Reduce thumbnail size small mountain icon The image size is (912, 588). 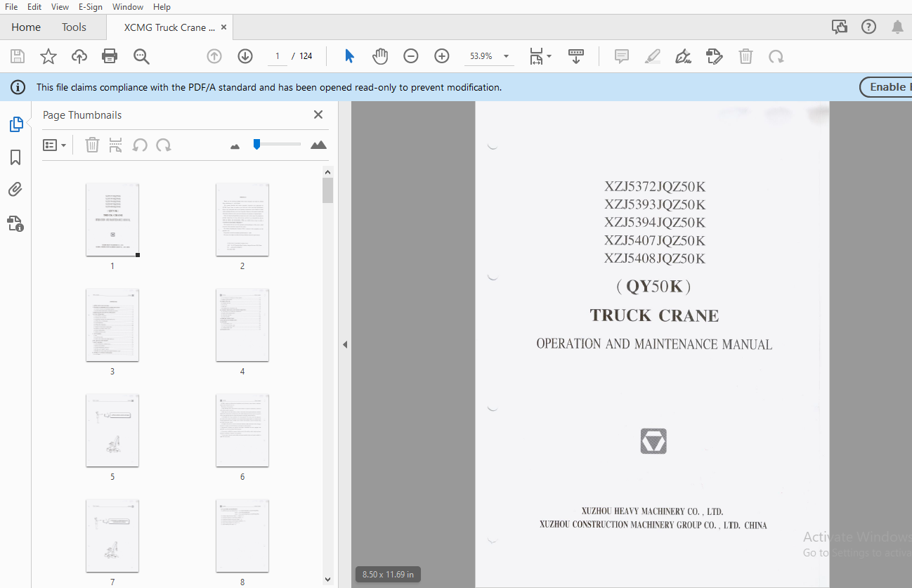(x=235, y=146)
